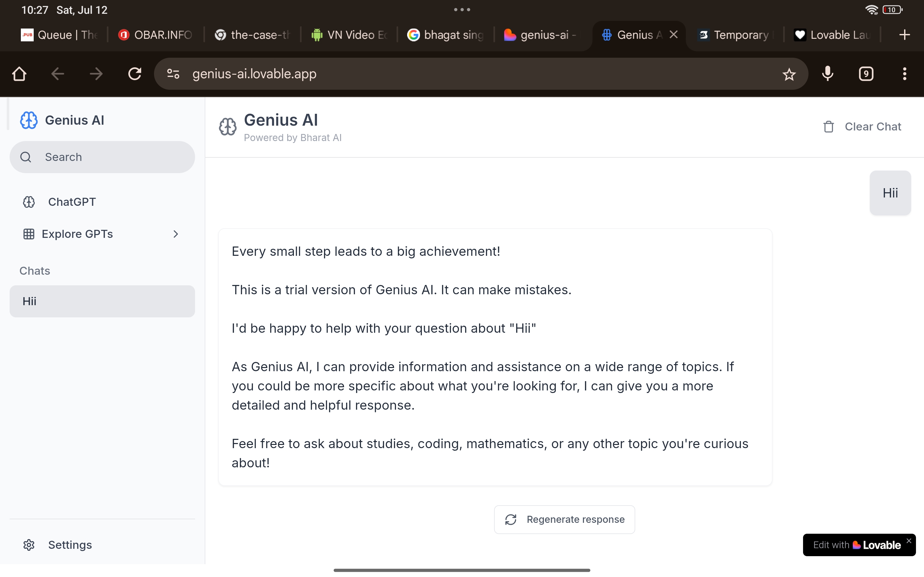Click the Genius AI brain logo in sidebar
The width and height of the screenshot is (924, 577).
(x=29, y=120)
